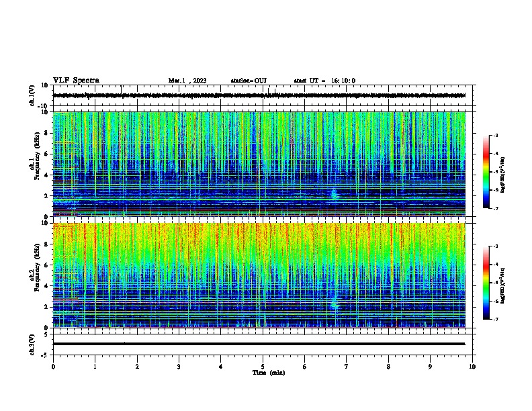
Task: Click the "5" tick on the time axis
Action: tap(263, 367)
